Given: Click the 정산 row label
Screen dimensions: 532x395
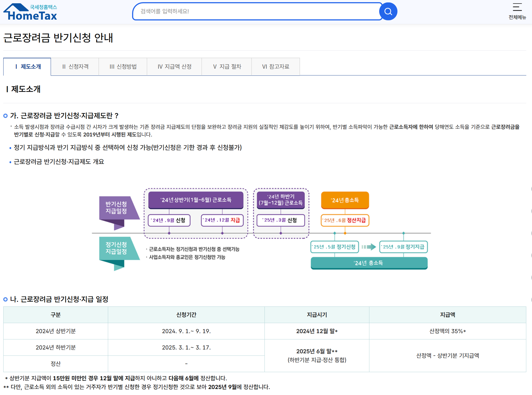Looking at the screenshot, I should click(x=56, y=364).
